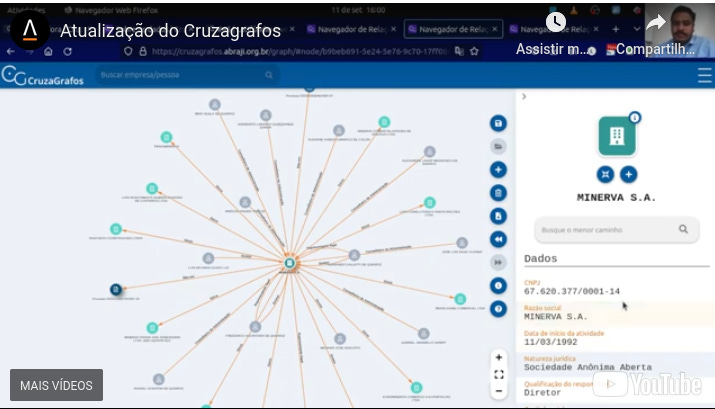Close the active Navegador de Relações tab
Viewport: 715px width, 409px height.
pos(495,29)
